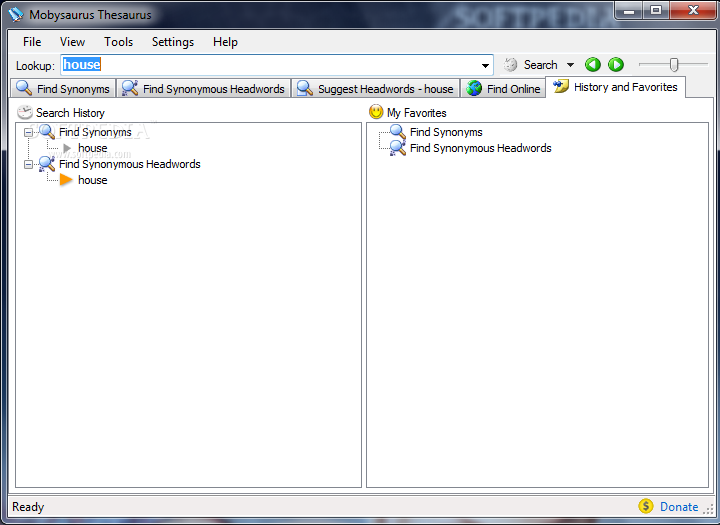
Task: Click the My Favorites heading text
Action: point(416,113)
